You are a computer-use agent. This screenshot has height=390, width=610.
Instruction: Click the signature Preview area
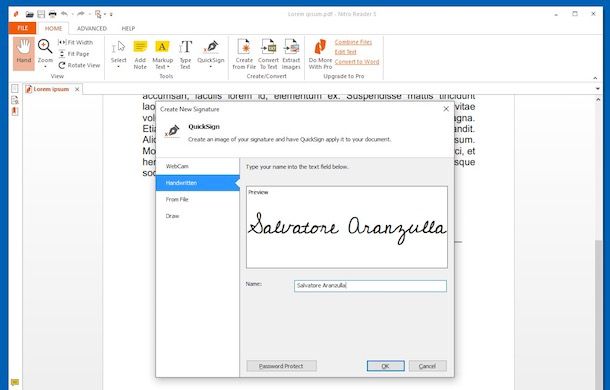coord(347,227)
